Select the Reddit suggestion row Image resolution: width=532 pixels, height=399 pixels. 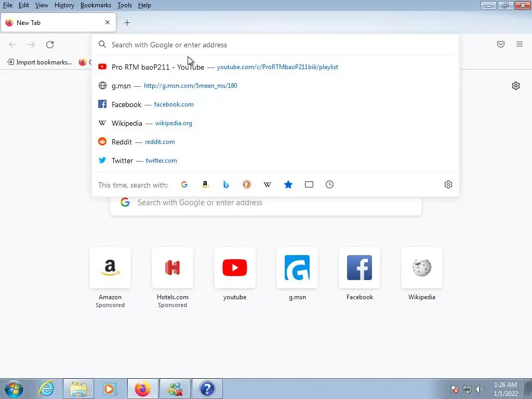click(x=275, y=142)
